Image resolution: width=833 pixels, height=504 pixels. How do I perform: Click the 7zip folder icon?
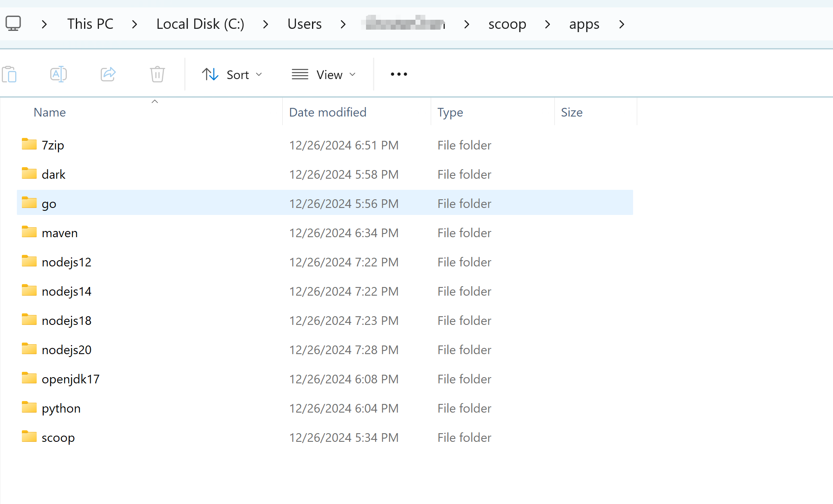click(x=29, y=145)
